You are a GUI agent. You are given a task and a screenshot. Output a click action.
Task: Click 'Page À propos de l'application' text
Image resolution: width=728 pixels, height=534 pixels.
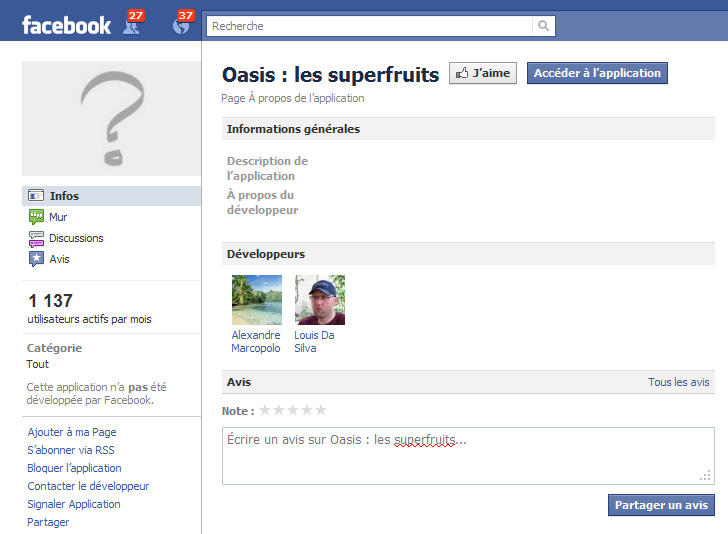coord(292,98)
